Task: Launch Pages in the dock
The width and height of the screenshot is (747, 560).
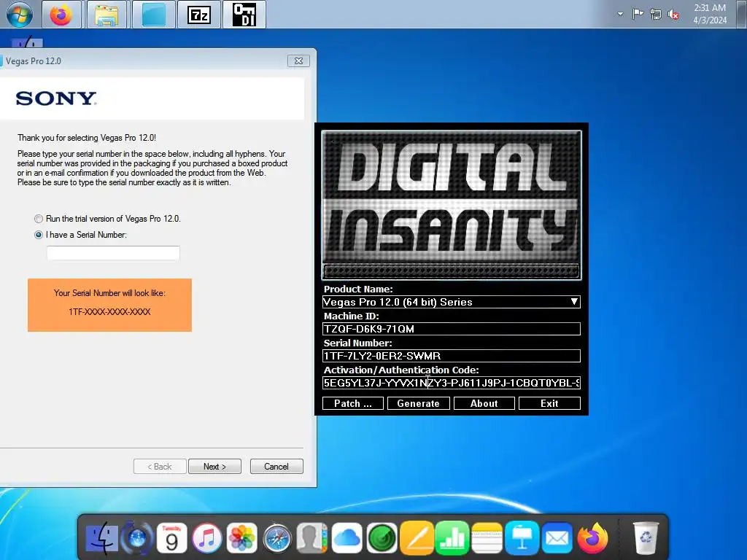Action: pos(417,538)
